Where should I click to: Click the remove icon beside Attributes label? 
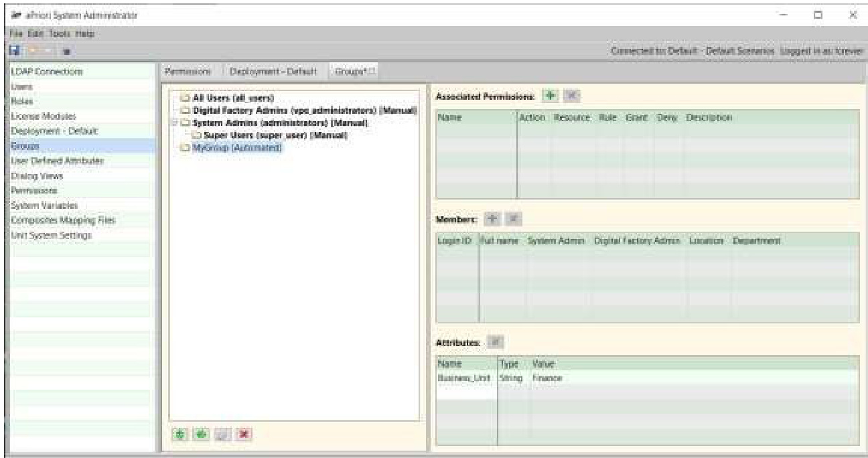pyautogui.click(x=495, y=341)
